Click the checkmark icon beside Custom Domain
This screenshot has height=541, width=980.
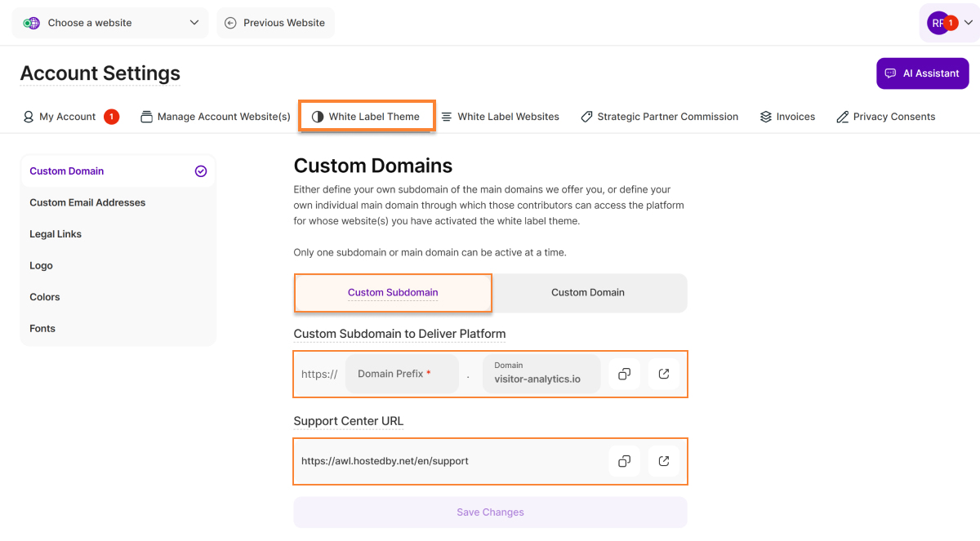(x=201, y=171)
